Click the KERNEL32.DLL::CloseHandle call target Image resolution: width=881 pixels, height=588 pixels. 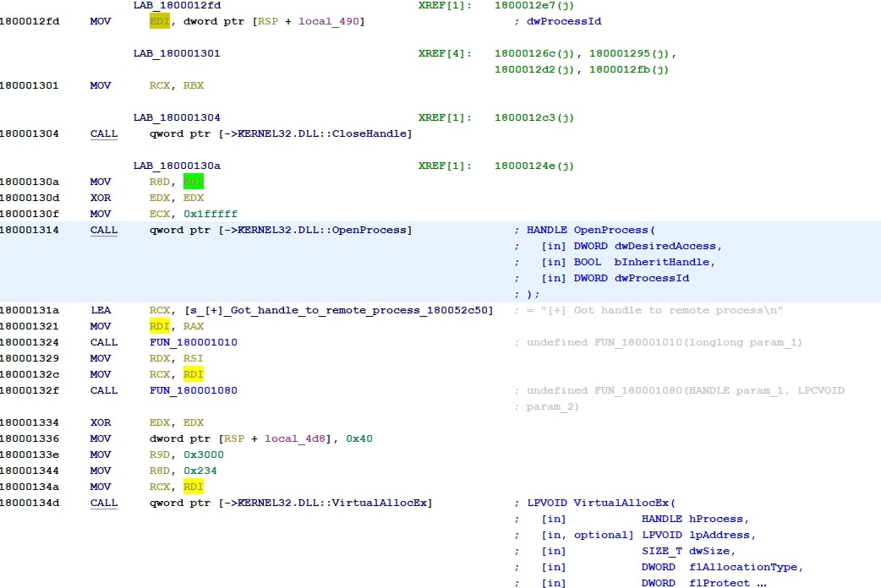click(x=325, y=133)
